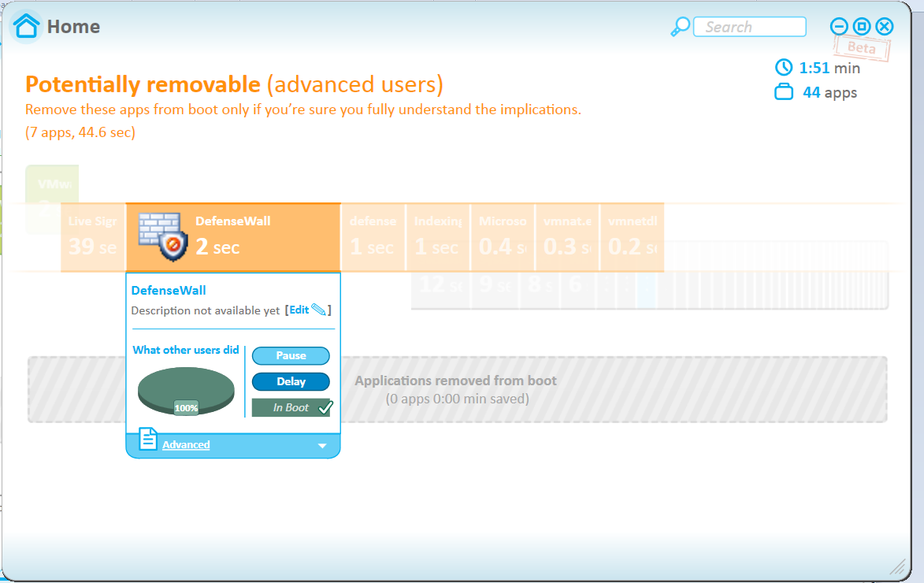
Task: Click the maximize window icon
Action: 862,27
